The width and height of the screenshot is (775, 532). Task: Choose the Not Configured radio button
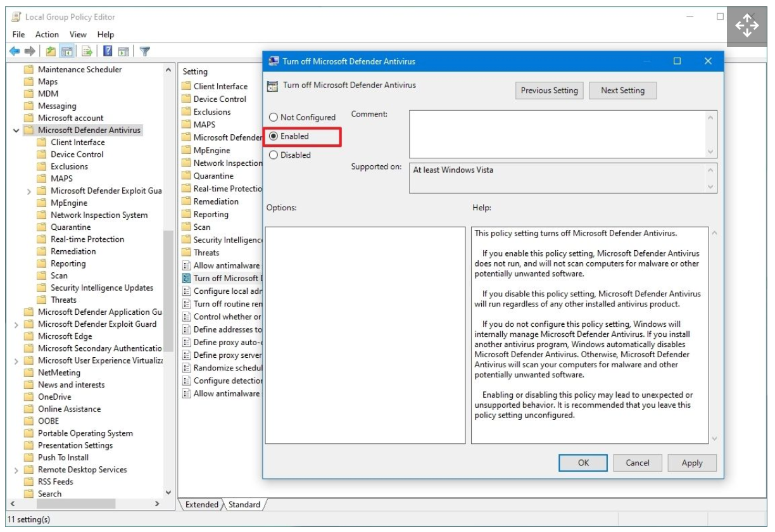(274, 117)
